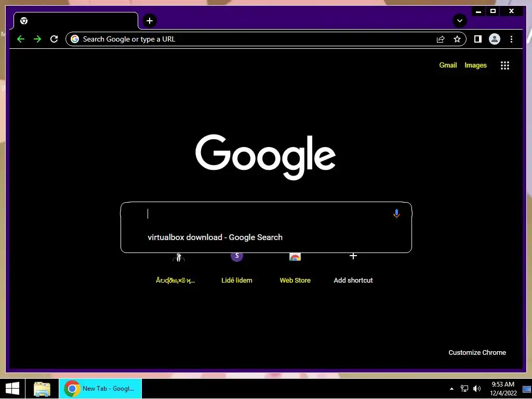Viewport: 532px width, 399px height.
Task: Show hidden system tray icons
Action: pos(451,389)
